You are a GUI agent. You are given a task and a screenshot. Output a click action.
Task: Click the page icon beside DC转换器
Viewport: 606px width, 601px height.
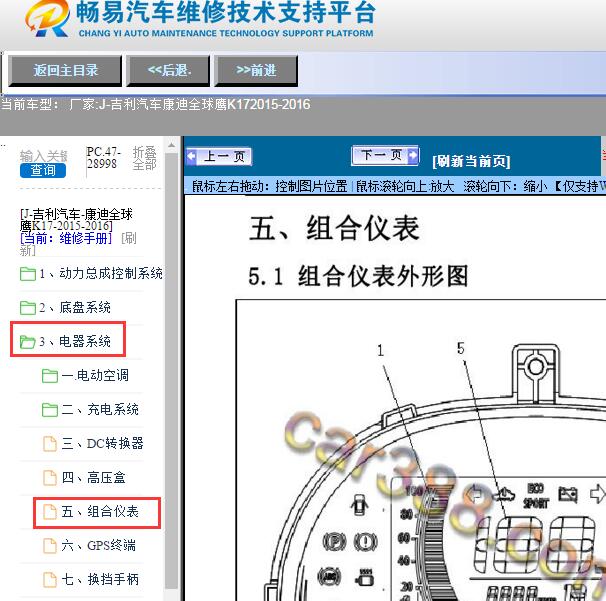[x=49, y=444]
